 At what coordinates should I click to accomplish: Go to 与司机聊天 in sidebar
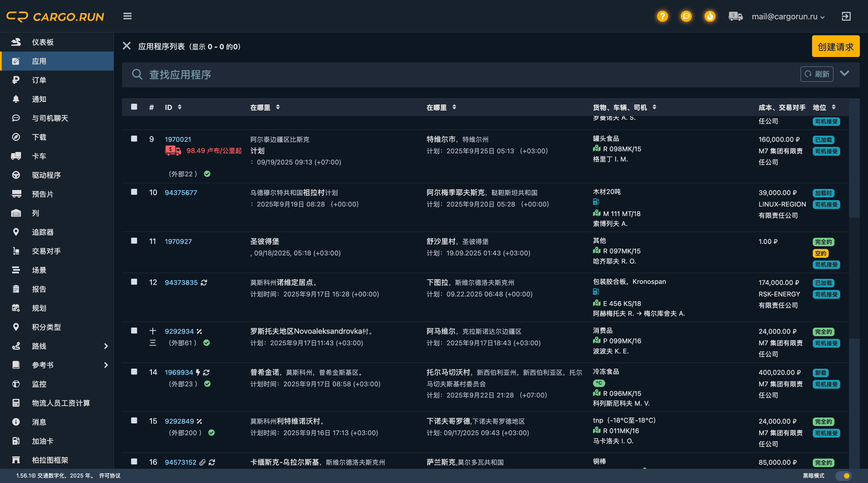pos(50,118)
